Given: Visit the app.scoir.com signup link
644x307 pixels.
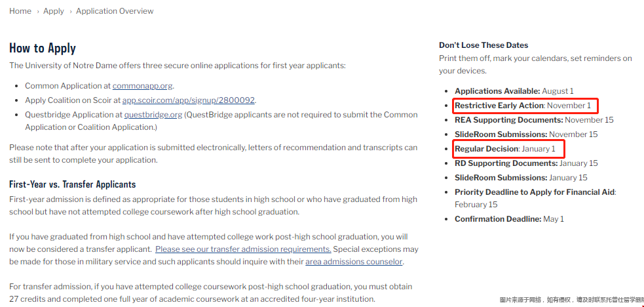Looking at the screenshot, I should coord(189,100).
